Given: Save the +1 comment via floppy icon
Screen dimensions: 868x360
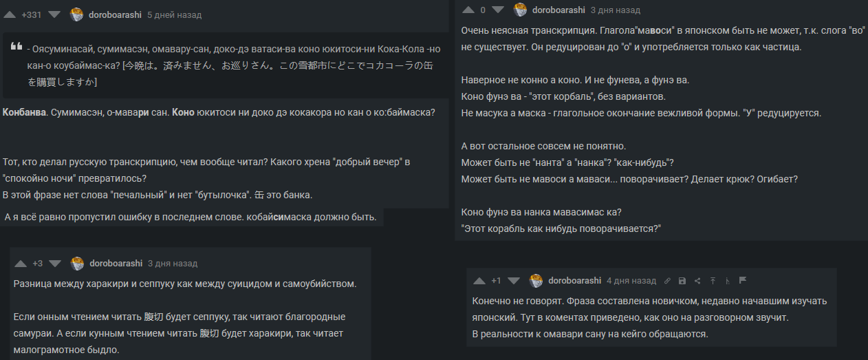Looking at the screenshot, I should pos(682,281).
